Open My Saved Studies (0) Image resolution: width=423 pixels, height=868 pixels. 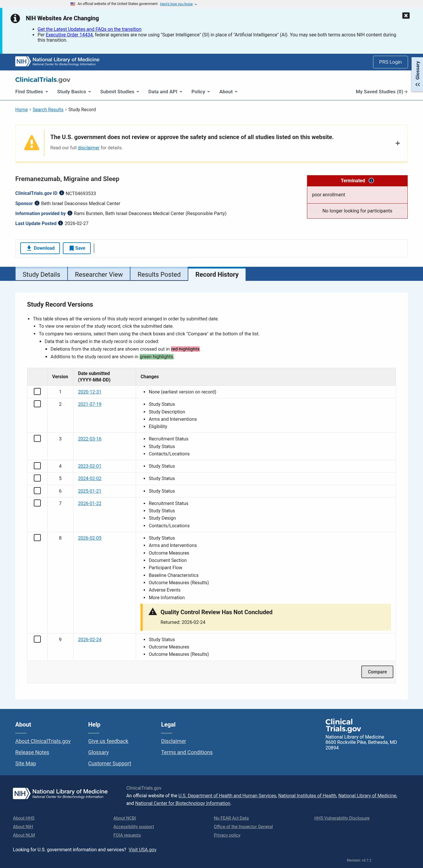[x=382, y=92]
